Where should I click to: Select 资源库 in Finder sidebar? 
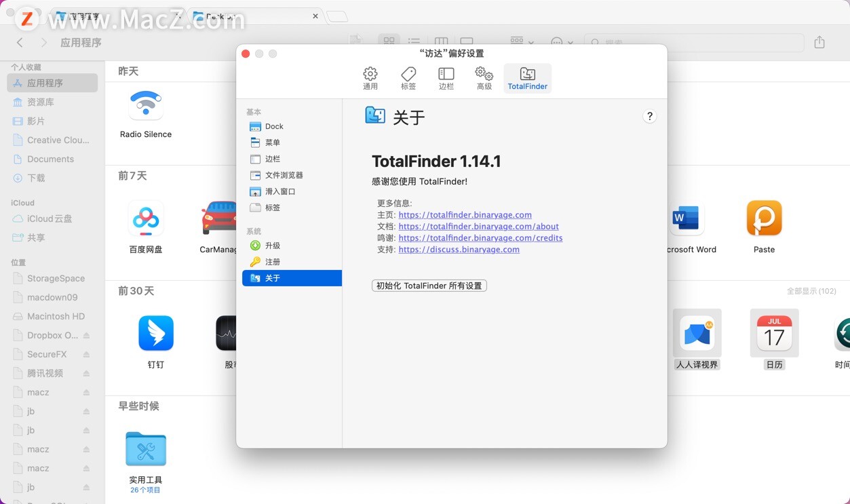tap(52, 102)
